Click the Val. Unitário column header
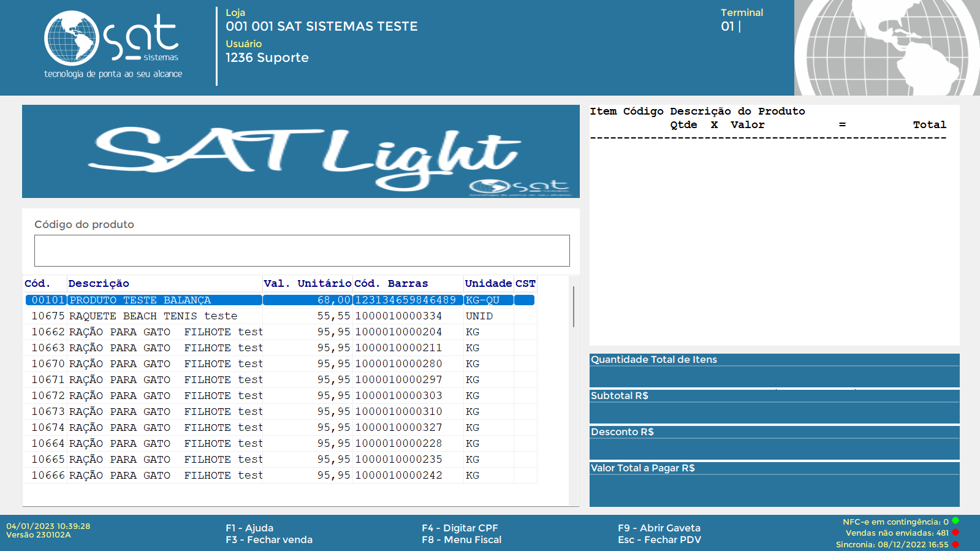980x551 pixels. 307,284
